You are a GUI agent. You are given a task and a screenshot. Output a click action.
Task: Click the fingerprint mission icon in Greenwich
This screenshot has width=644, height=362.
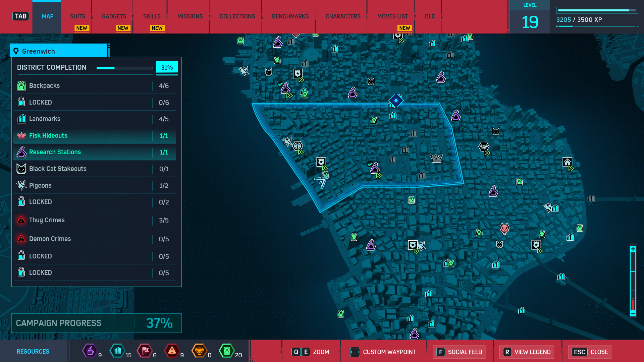(298, 146)
